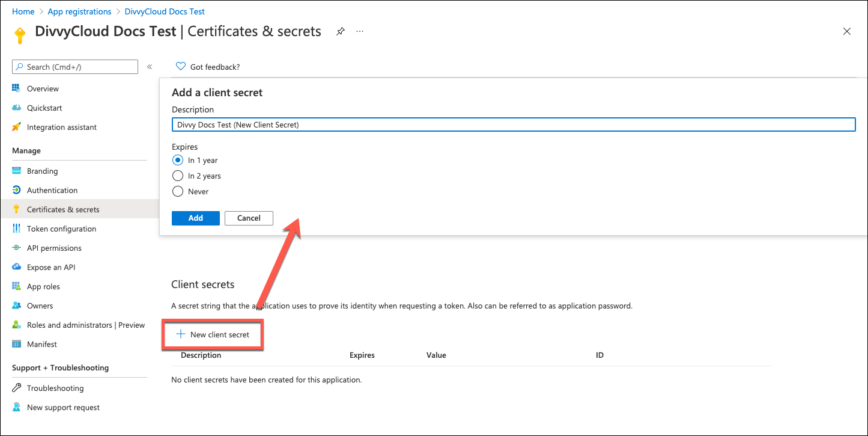Go to DivvyCloud Docs Test breadcrumb
Viewport: 868px width, 436px height.
[x=165, y=11]
